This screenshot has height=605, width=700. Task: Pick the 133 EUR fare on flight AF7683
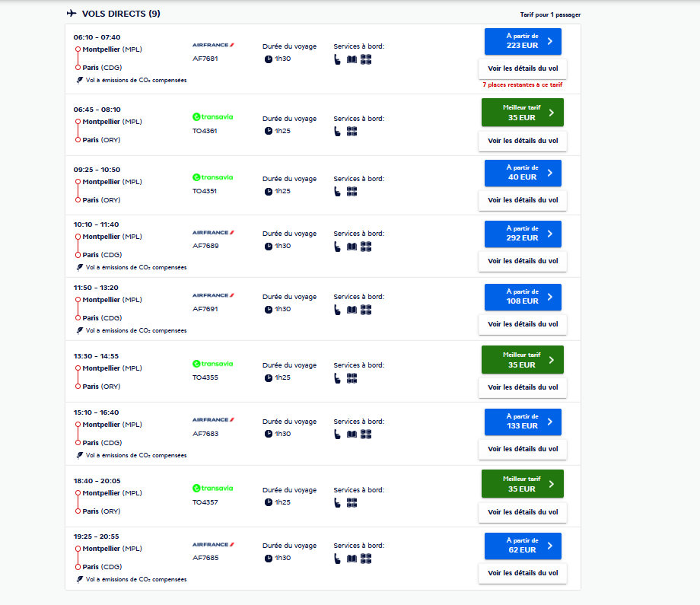(523, 422)
